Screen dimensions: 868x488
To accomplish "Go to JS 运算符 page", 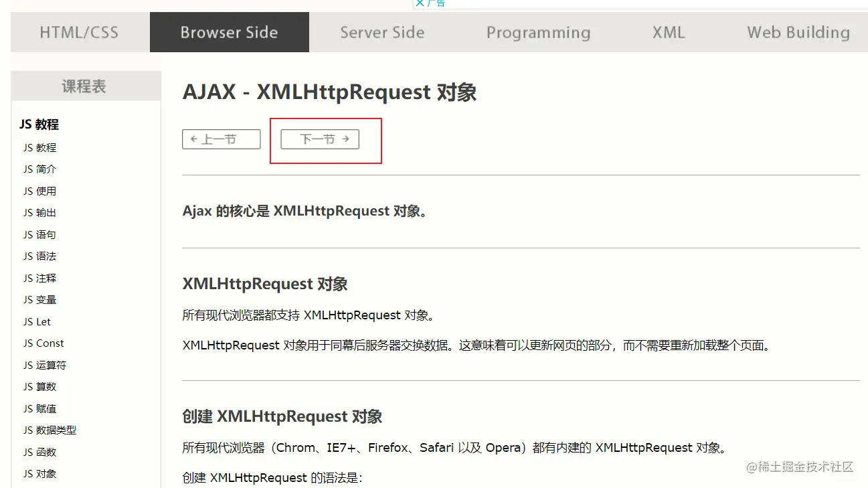I will [45, 365].
